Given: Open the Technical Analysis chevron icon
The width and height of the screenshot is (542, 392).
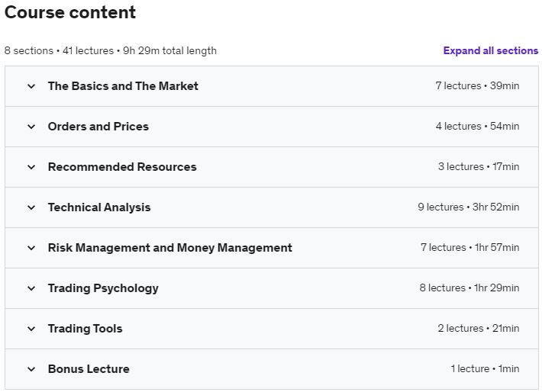Looking at the screenshot, I should pos(31,207).
